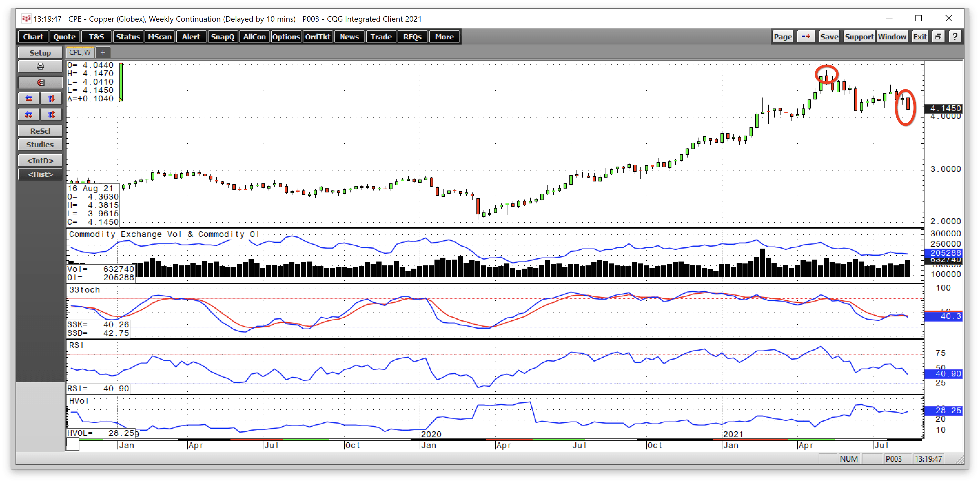This screenshot has height=483, width=980.
Task: Open the help question mark icon
Action: 955,36
